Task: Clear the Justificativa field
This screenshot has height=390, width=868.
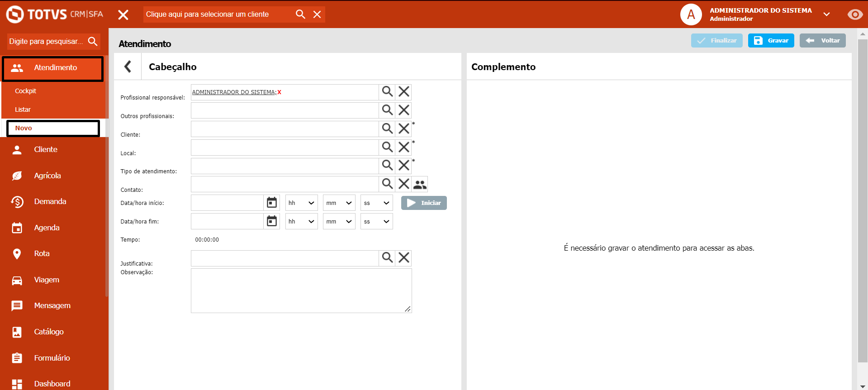Action: coord(403,258)
